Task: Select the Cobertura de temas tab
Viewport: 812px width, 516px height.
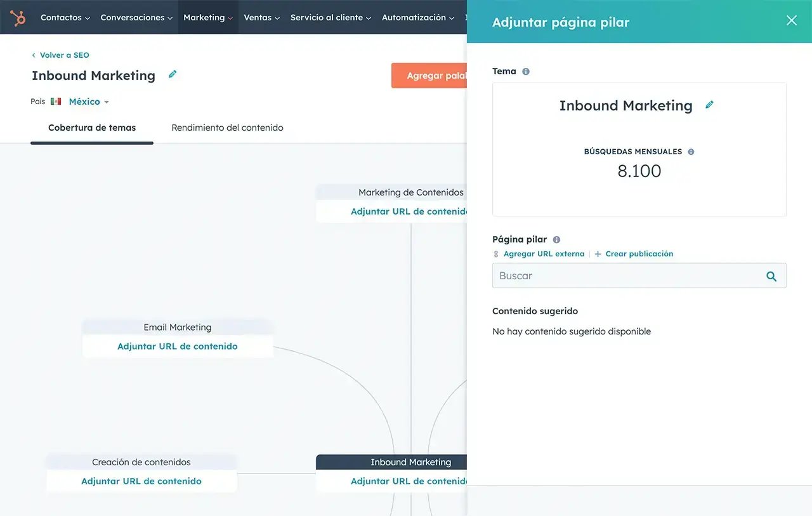Action: pyautogui.click(x=92, y=128)
